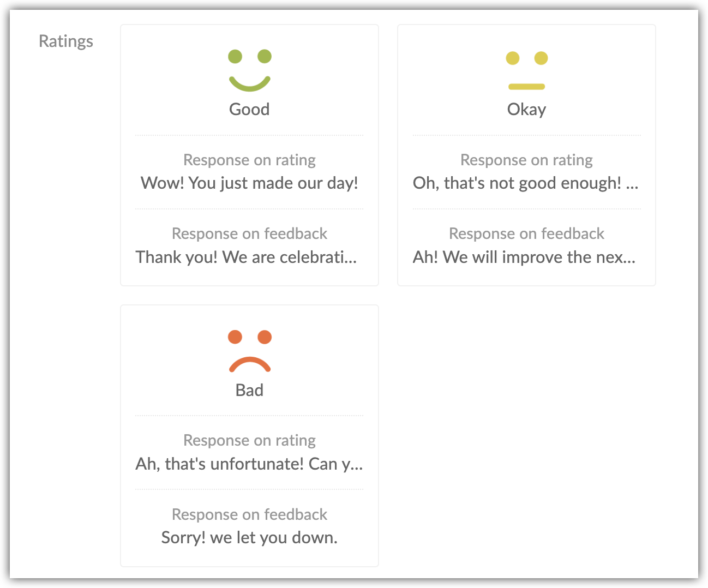
Task: Click Response on feedback label in Okay card
Action: click(526, 233)
